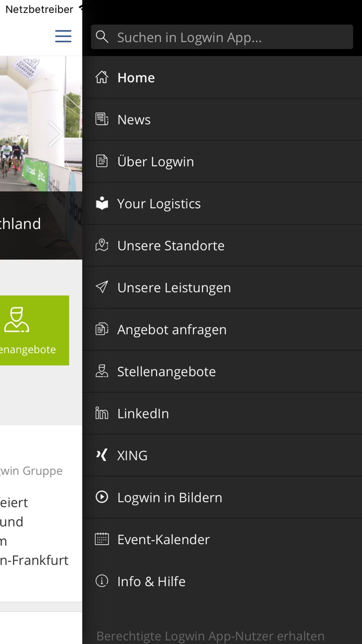Screen dimensions: 362x644
Task: Focus the 'Suchen in Logwin App...' search field
Action: click(222, 37)
